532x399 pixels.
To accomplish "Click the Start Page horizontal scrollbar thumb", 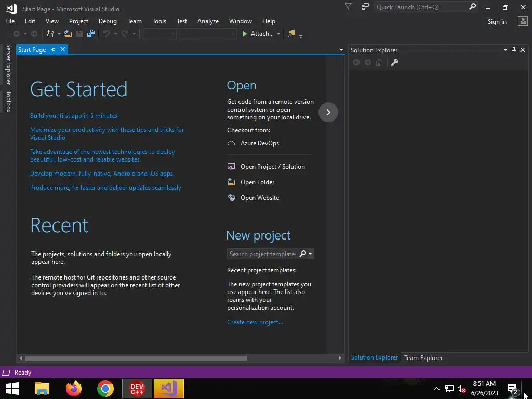I will tap(136, 358).
